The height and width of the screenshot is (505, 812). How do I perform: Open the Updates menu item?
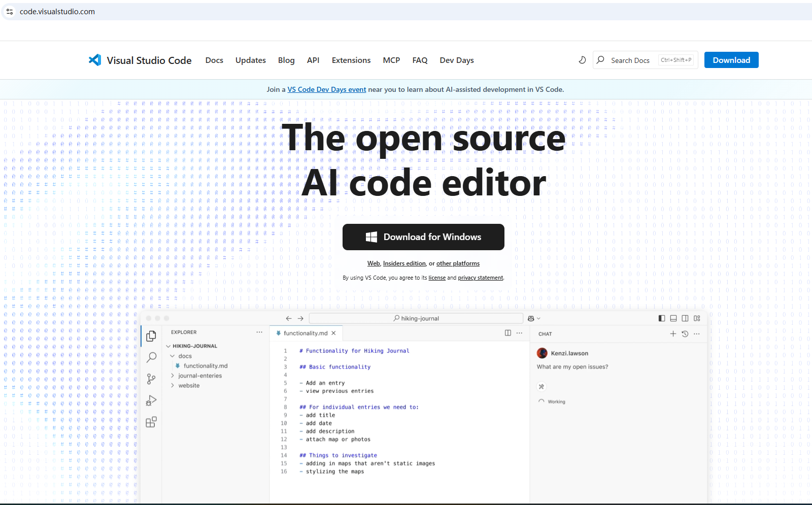[251, 60]
